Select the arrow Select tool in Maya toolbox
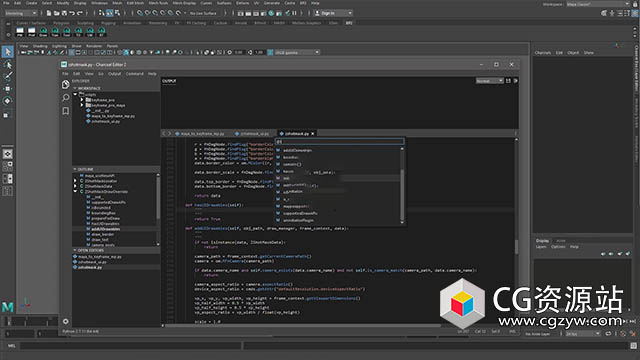The height and width of the screenshot is (360, 640). (x=7, y=51)
